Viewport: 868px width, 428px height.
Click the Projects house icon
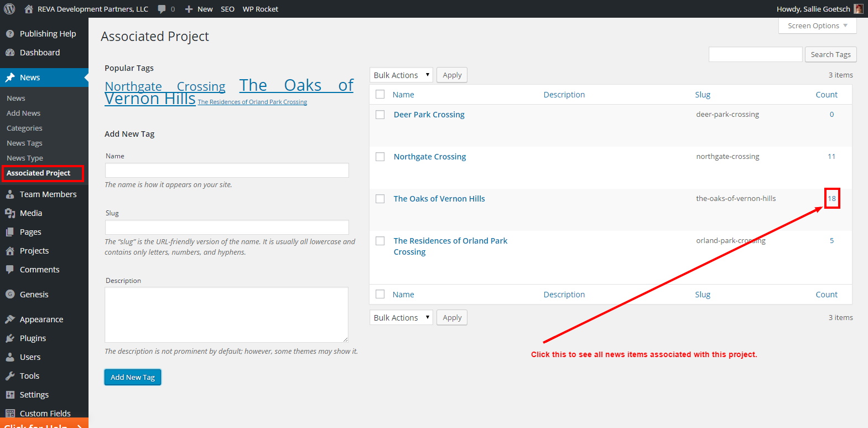click(10, 251)
